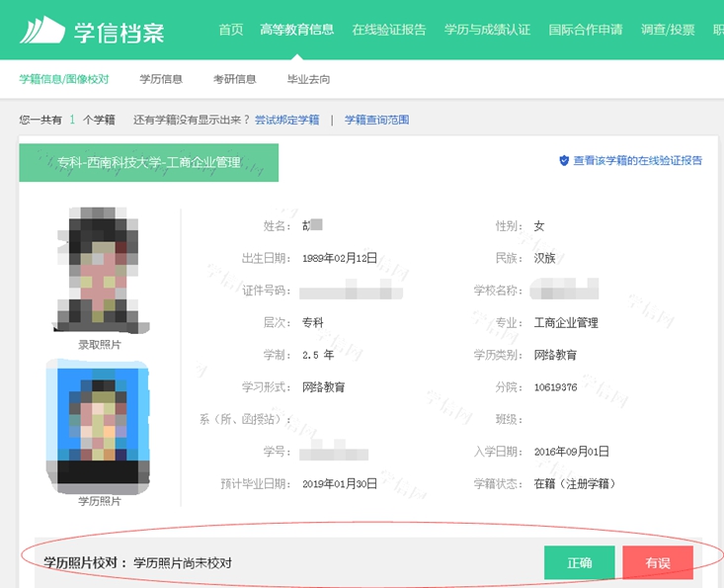The height and width of the screenshot is (588, 724).
Task: Click the 学信档案 logo icon
Action: pyautogui.click(x=42, y=30)
